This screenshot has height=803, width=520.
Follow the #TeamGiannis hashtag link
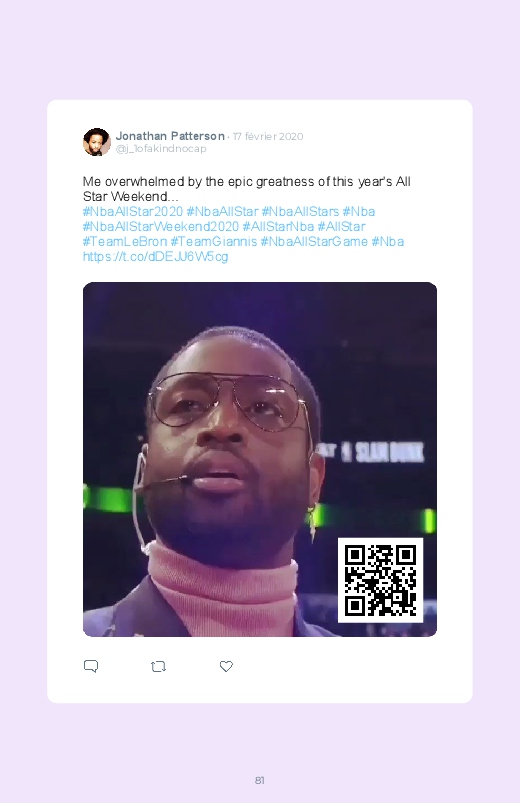click(x=214, y=241)
